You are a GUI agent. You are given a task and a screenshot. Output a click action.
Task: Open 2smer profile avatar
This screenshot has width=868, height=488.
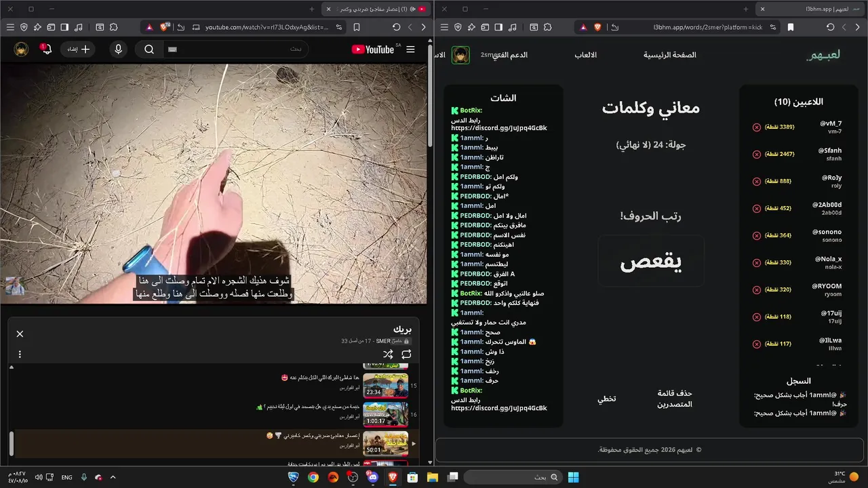(461, 55)
